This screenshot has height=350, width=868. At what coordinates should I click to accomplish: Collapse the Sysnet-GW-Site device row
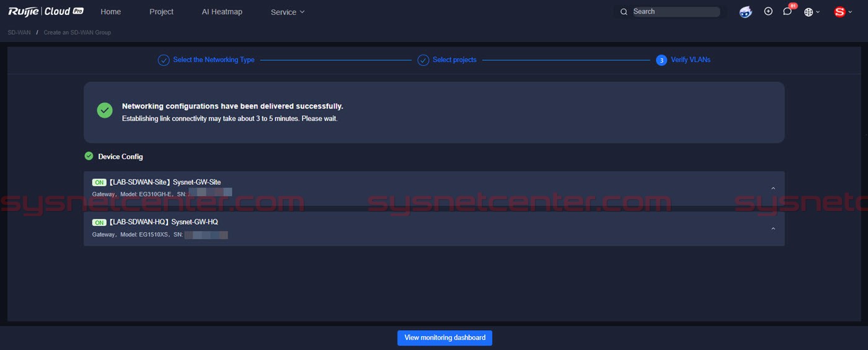773,189
